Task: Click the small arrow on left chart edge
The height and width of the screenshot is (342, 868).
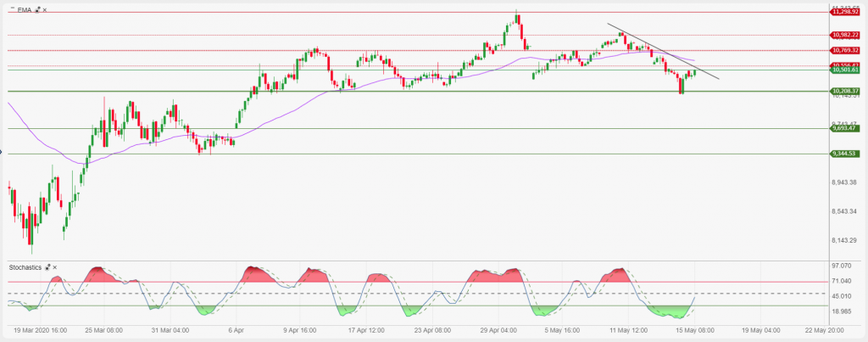Action: pyautogui.click(x=3, y=153)
